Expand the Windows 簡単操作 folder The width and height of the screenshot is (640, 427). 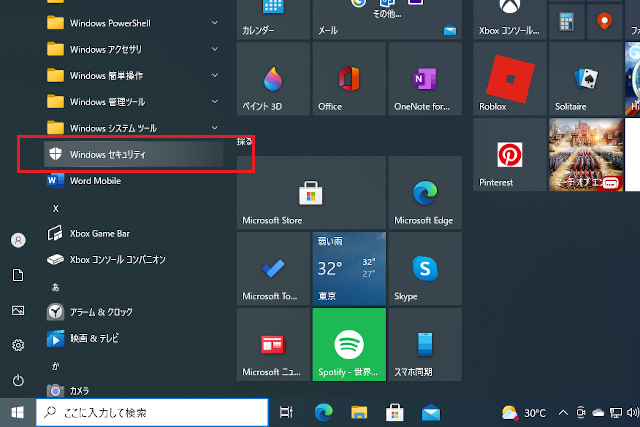pos(133,76)
